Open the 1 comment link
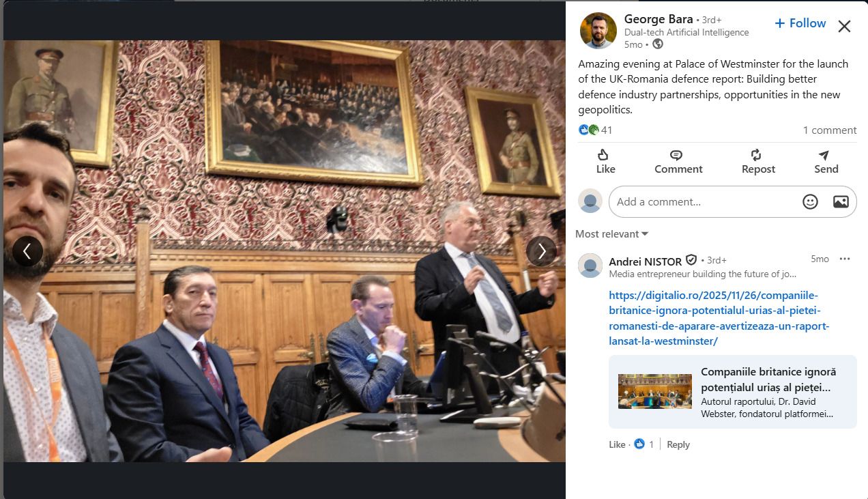Viewport: 868px width, 499px height. click(829, 130)
